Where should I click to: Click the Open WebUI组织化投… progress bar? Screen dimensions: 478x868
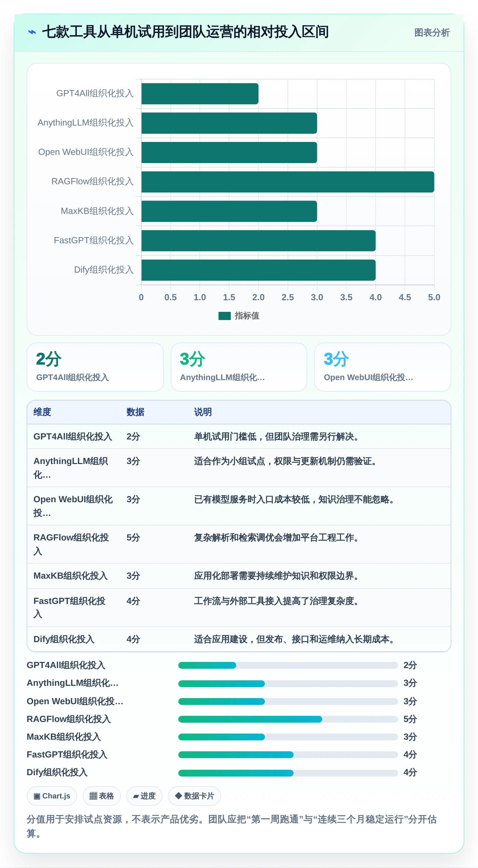pos(288,701)
